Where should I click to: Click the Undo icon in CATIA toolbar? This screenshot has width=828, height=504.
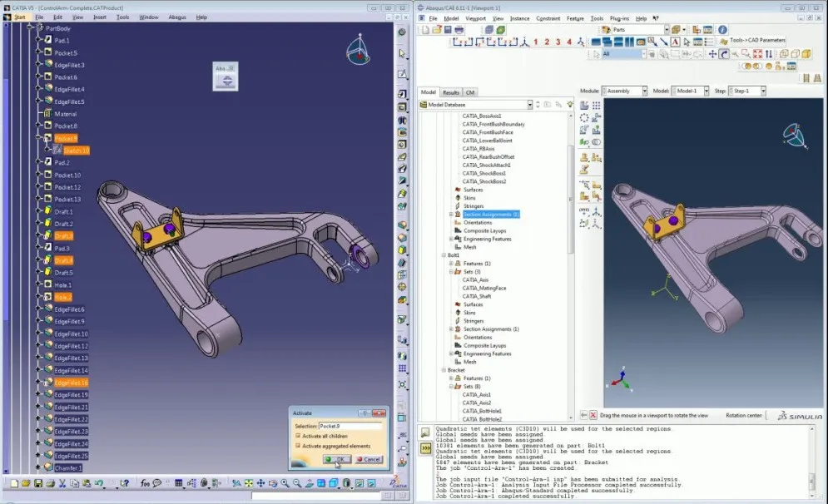tap(99, 483)
